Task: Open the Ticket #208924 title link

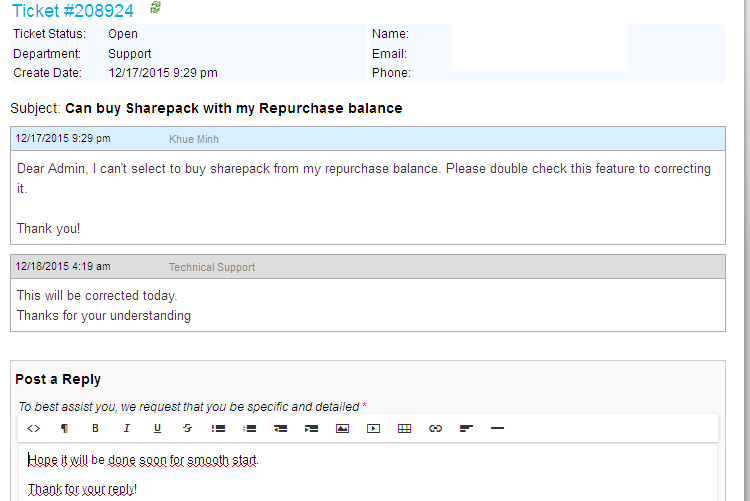Action: point(73,10)
